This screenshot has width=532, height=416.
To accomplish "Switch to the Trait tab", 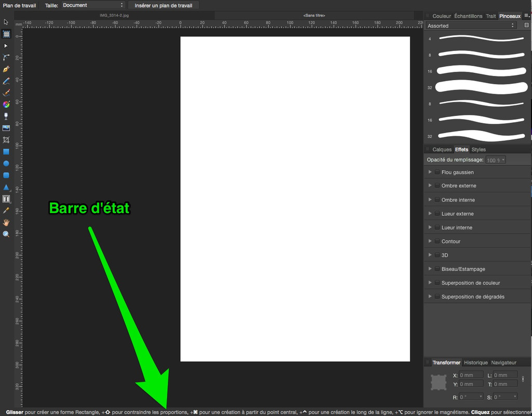I will point(490,16).
